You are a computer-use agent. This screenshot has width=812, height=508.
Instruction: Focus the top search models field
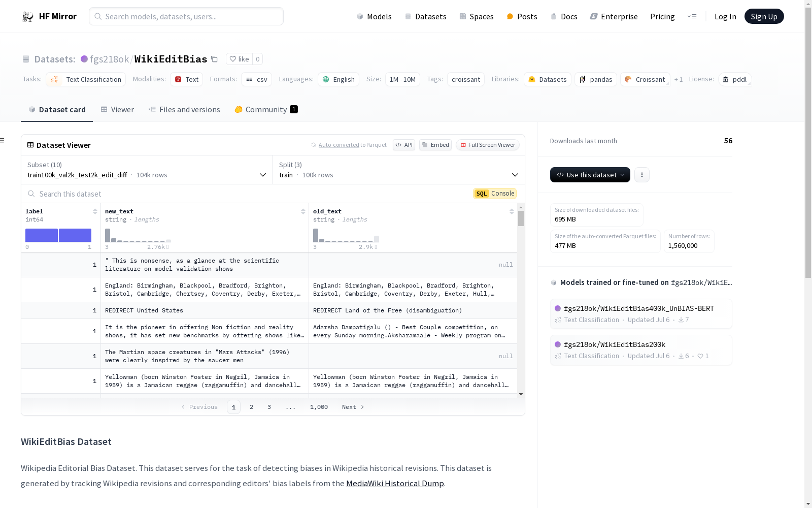186,16
